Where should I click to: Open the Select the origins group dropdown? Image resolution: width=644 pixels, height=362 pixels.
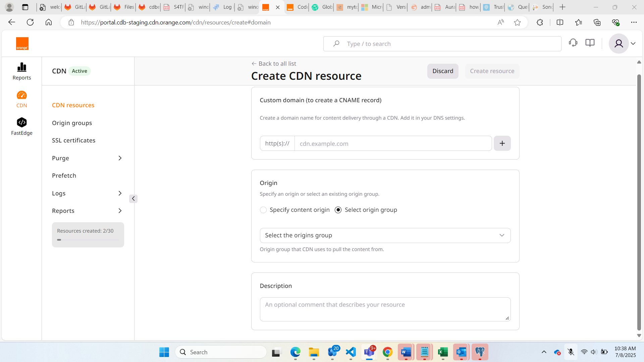click(x=385, y=235)
